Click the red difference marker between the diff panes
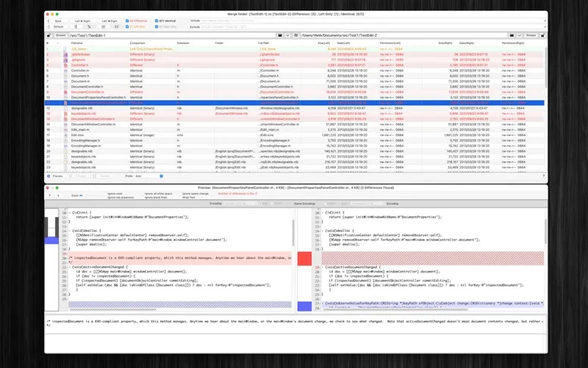 pos(304,259)
